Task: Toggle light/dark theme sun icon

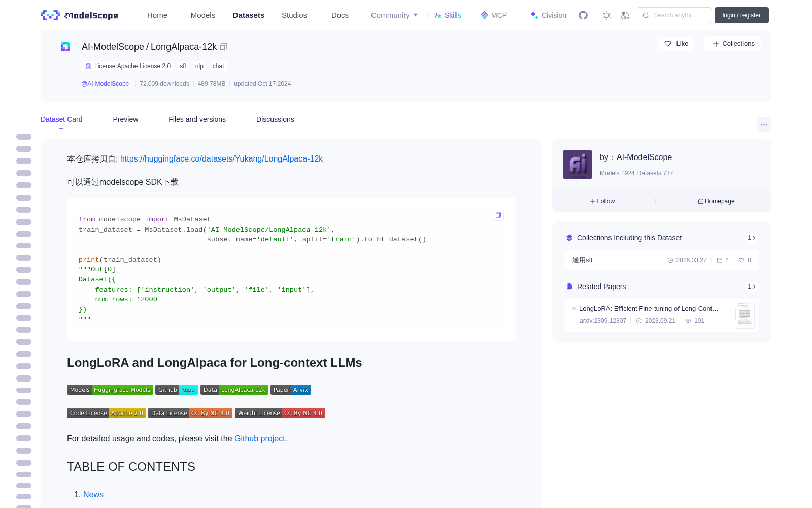Action: [x=606, y=15]
